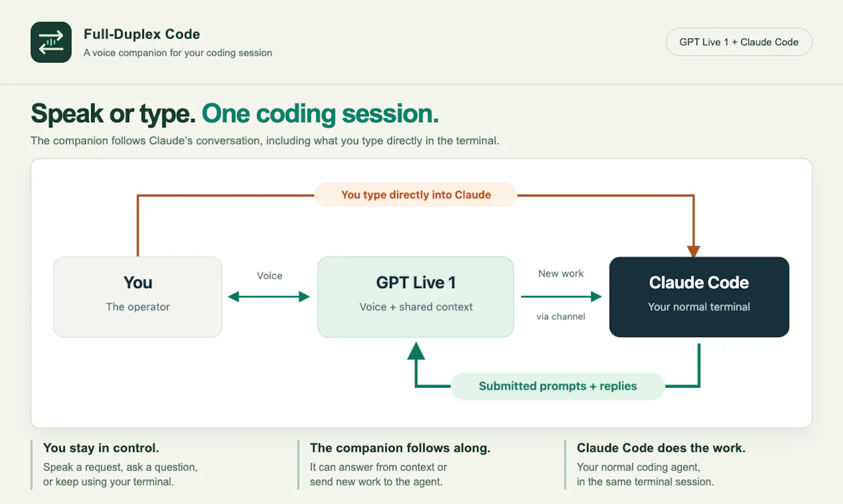The height and width of the screenshot is (504, 843).
Task: Click 'or keep using your terminal.' text
Action: point(109,482)
